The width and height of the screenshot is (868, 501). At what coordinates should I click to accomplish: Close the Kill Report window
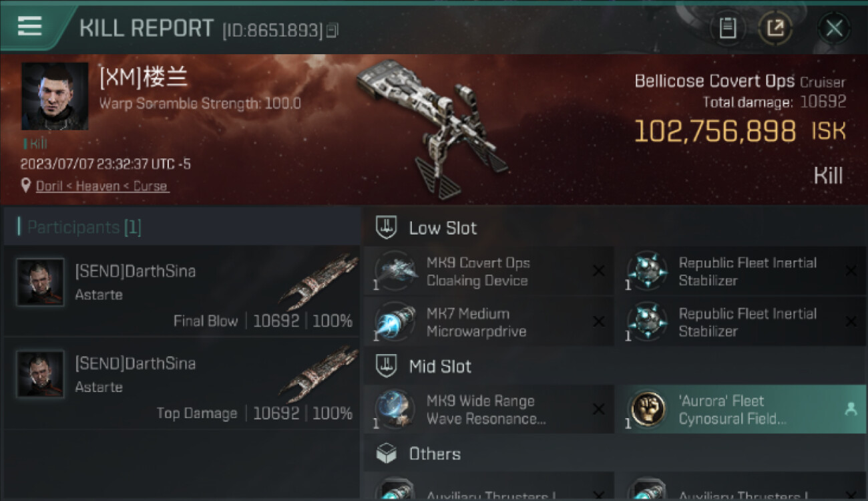(x=834, y=28)
